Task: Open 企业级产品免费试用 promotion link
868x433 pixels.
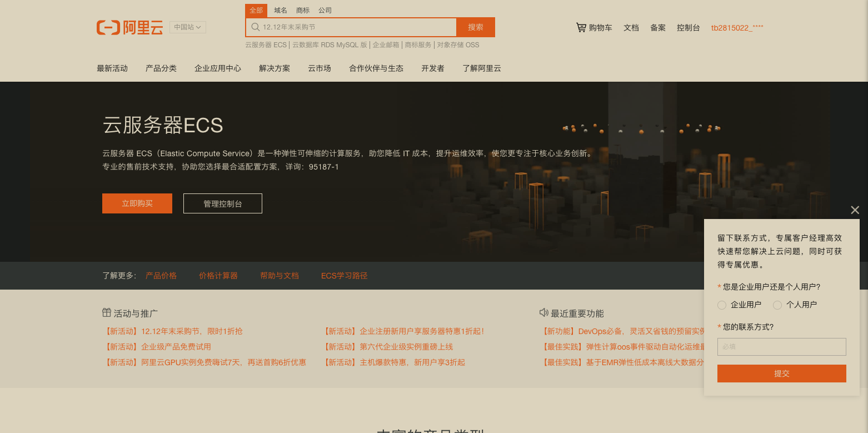Action: point(157,347)
